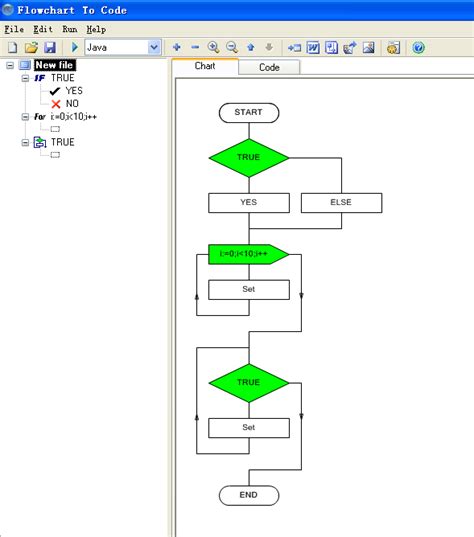Select the IF TRUE tree item
Image resolution: width=474 pixels, height=537 pixels.
click(63, 78)
